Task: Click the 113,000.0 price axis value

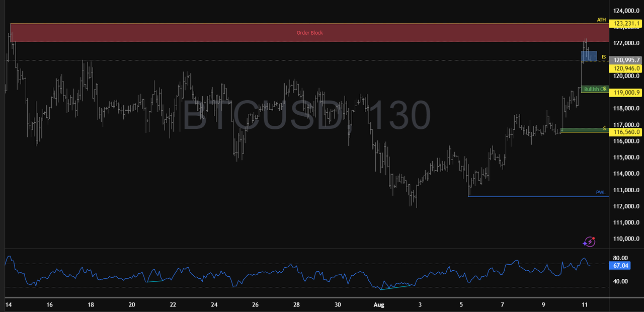Action: coord(626,190)
